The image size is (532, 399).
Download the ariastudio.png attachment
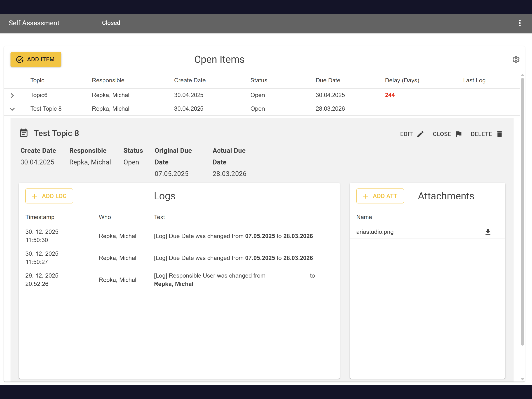tap(488, 232)
